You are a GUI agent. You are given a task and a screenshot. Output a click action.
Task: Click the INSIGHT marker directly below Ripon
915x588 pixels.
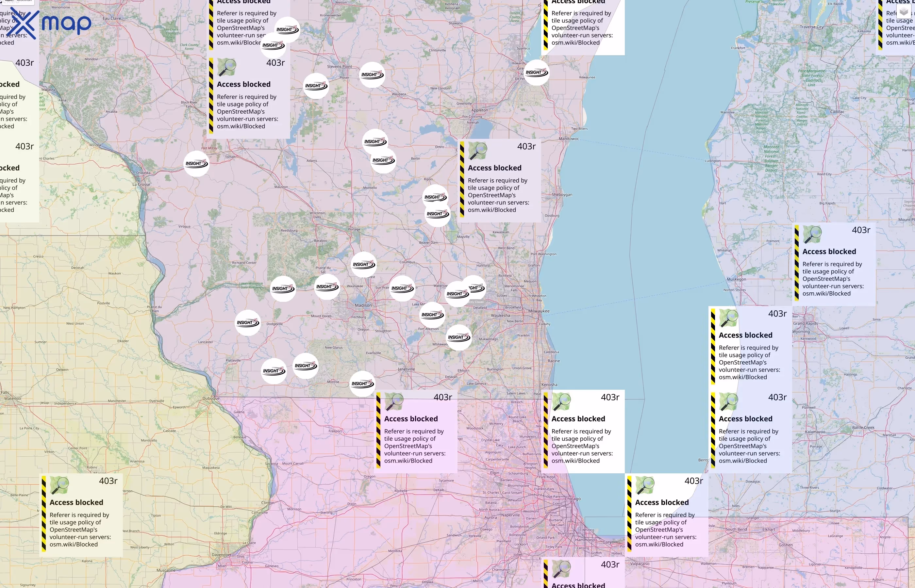(x=435, y=197)
